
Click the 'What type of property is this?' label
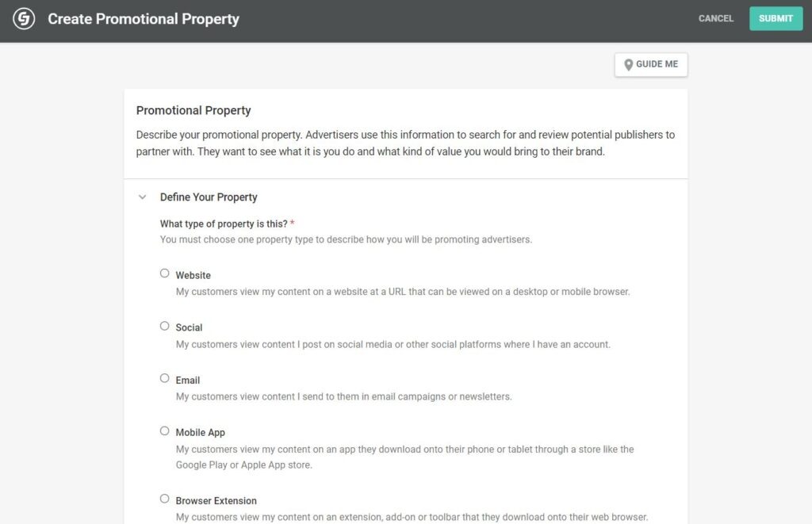click(223, 224)
